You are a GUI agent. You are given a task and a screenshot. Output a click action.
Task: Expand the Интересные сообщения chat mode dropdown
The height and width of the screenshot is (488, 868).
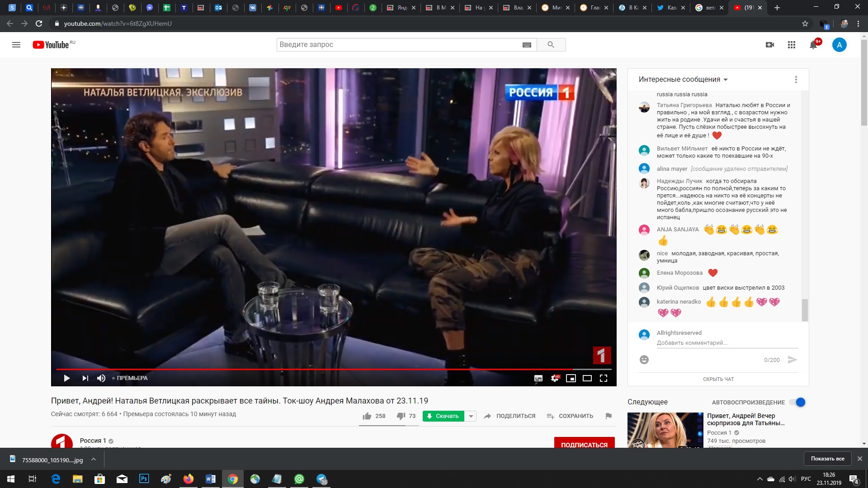pyautogui.click(x=683, y=80)
